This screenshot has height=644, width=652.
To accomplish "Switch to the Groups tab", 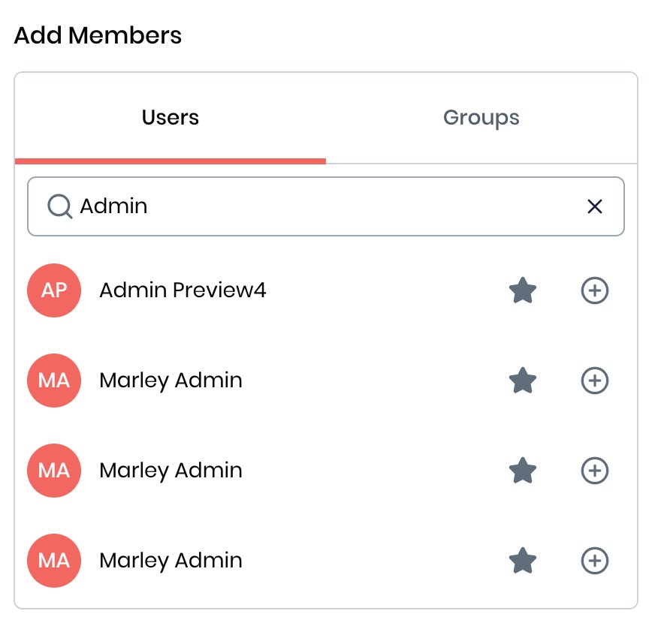I will tap(481, 118).
